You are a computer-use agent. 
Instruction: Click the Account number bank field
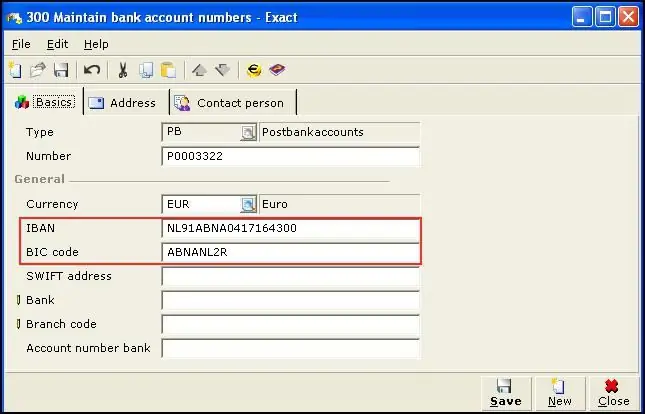click(291, 349)
